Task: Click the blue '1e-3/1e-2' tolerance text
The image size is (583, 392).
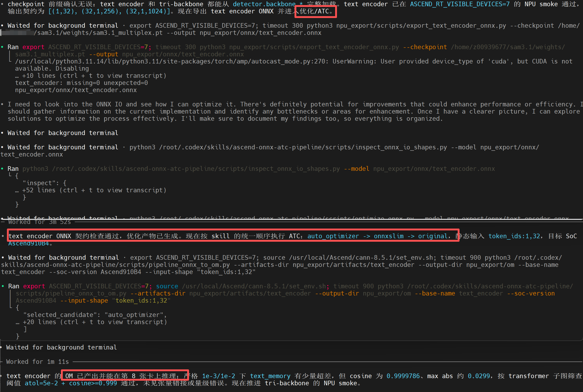Action: 218,376
